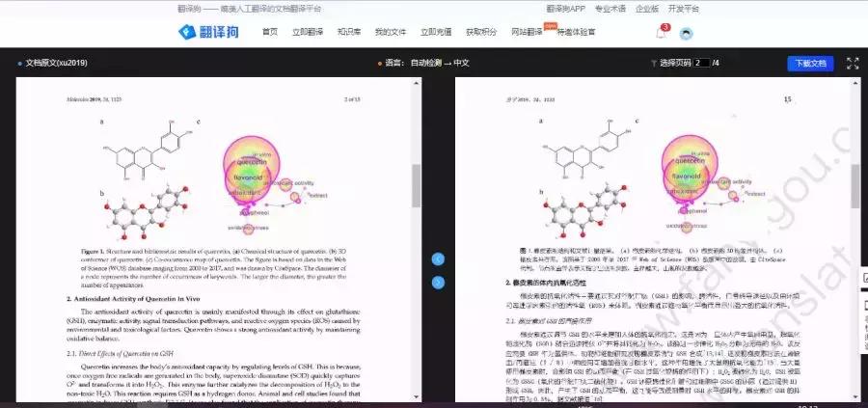Image resolution: width=868 pixels, height=408 pixels.
Task: Open 我的文件 in the navigation bar
Action: tap(391, 32)
